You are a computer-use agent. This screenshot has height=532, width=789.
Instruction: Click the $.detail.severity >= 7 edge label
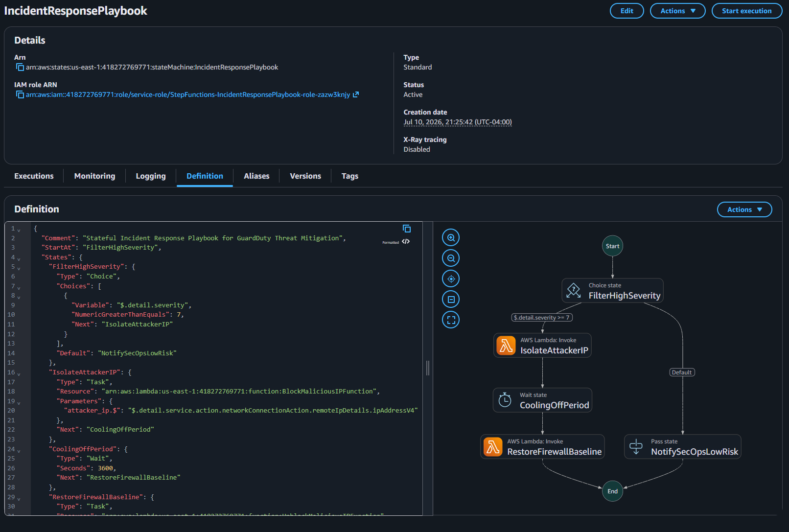542,318
